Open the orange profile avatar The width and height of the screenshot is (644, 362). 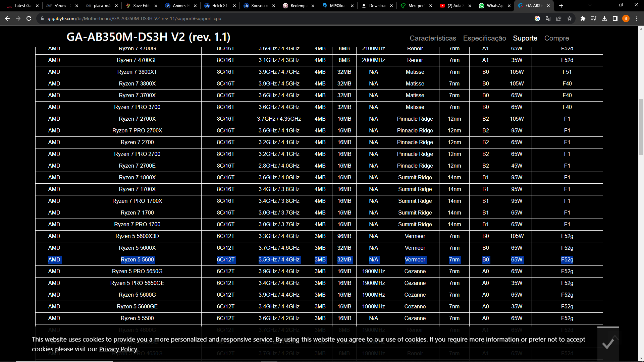click(x=626, y=18)
